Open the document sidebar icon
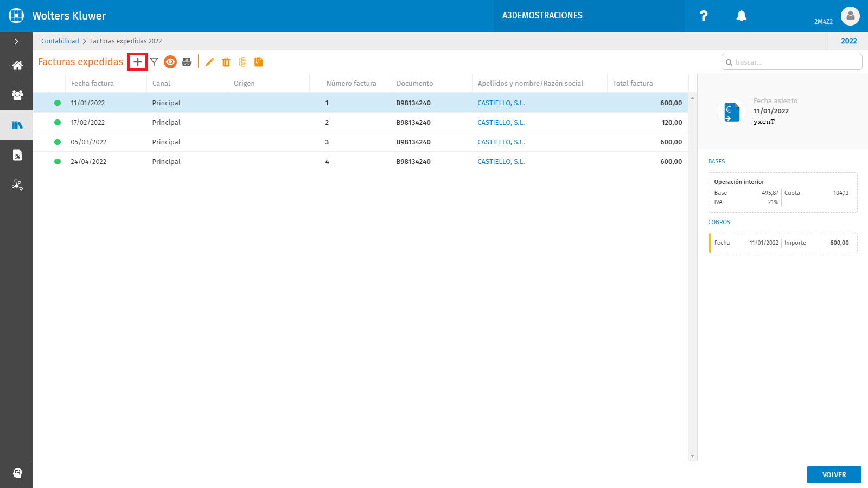The image size is (868, 488). click(x=17, y=155)
